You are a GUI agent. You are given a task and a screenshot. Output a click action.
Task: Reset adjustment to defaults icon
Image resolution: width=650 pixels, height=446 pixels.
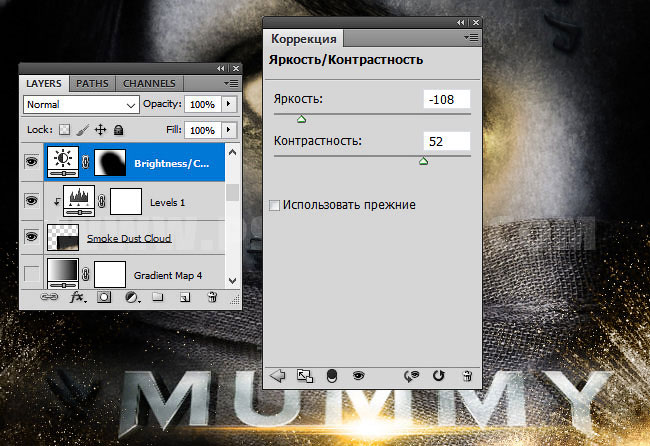(439, 376)
